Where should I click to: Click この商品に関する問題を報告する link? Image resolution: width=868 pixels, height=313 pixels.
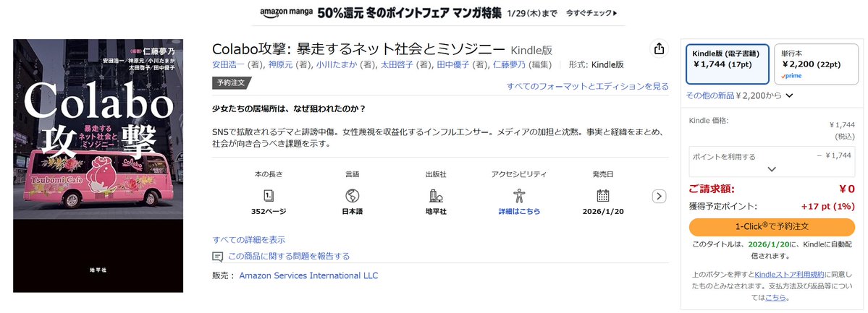(x=288, y=257)
